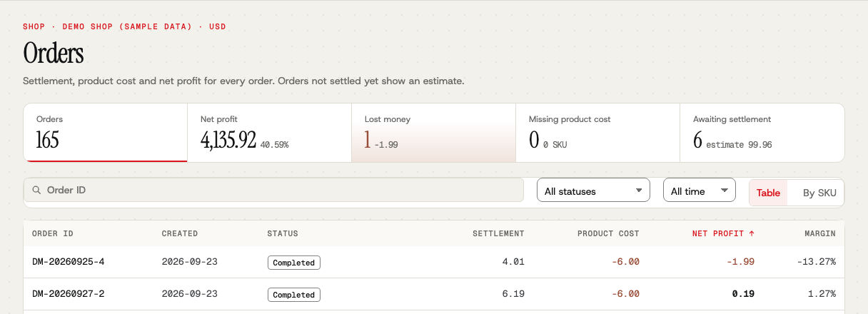
Task: Click the product cost of DM-20260925-4
Action: [625, 262]
